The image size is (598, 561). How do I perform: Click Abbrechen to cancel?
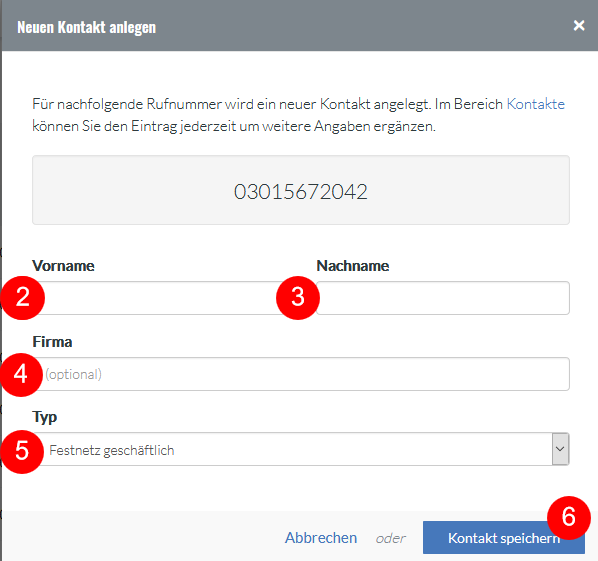(321, 538)
